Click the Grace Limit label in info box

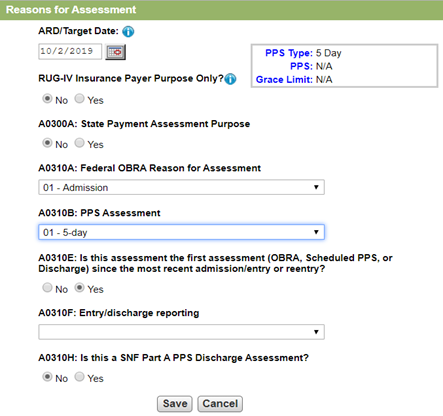284,80
